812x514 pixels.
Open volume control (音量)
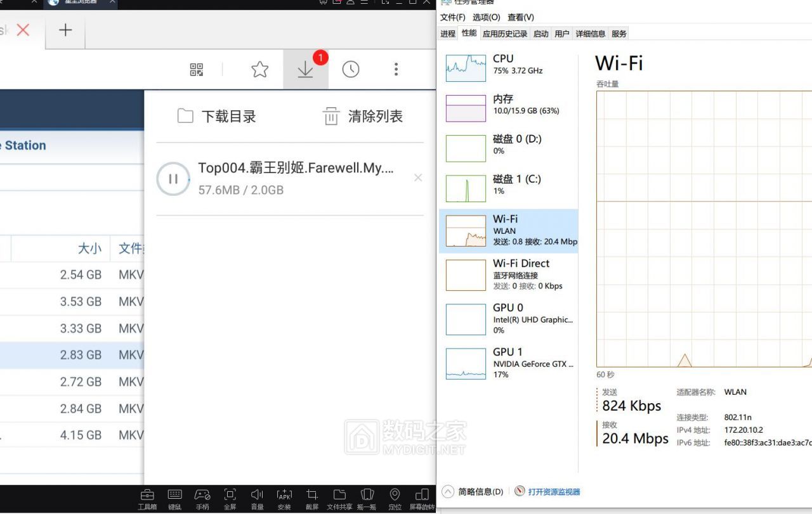click(x=257, y=499)
